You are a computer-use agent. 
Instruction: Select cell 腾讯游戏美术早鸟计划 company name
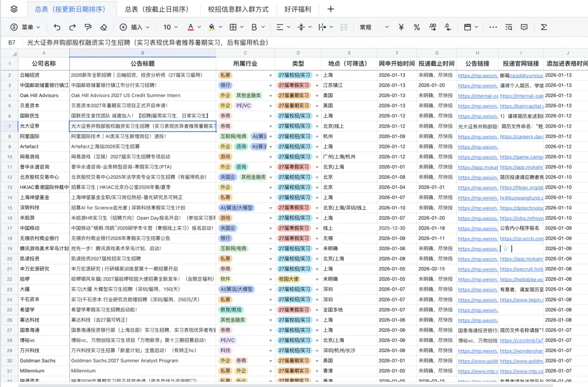tap(44, 249)
